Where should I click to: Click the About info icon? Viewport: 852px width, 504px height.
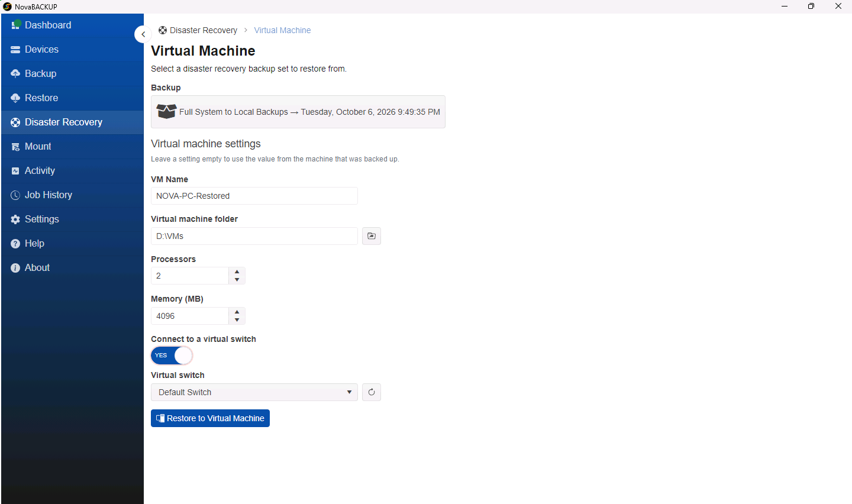(15, 268)
